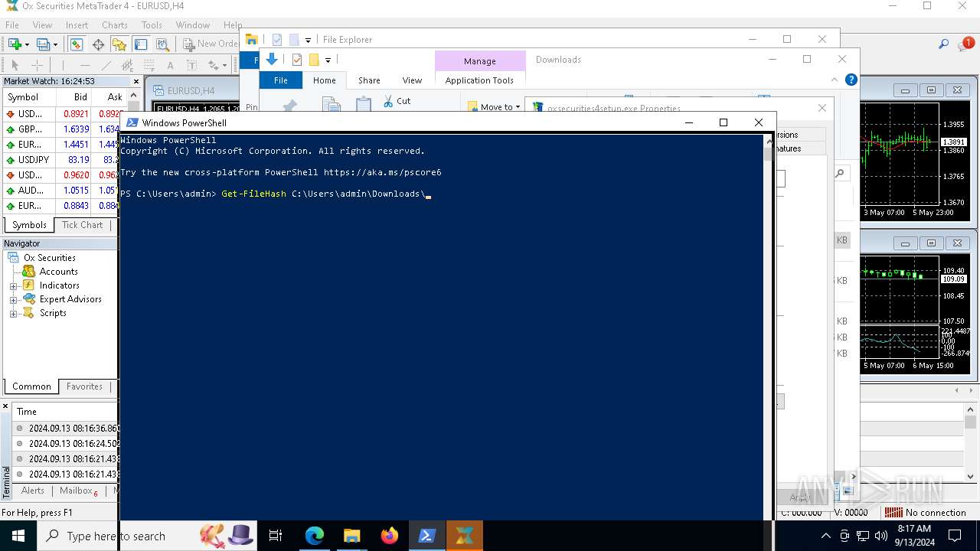Select the Text label A tool

(x=170, y=65)
